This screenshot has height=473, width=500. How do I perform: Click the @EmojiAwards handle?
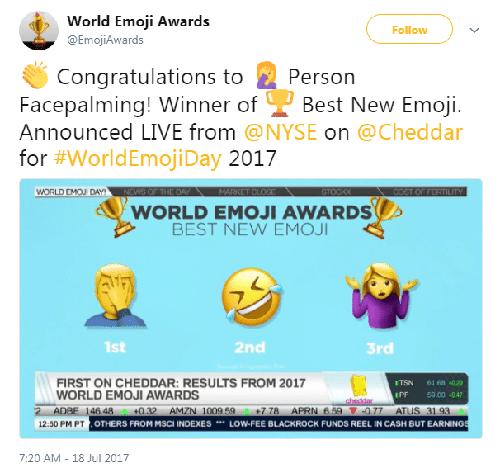105,40
